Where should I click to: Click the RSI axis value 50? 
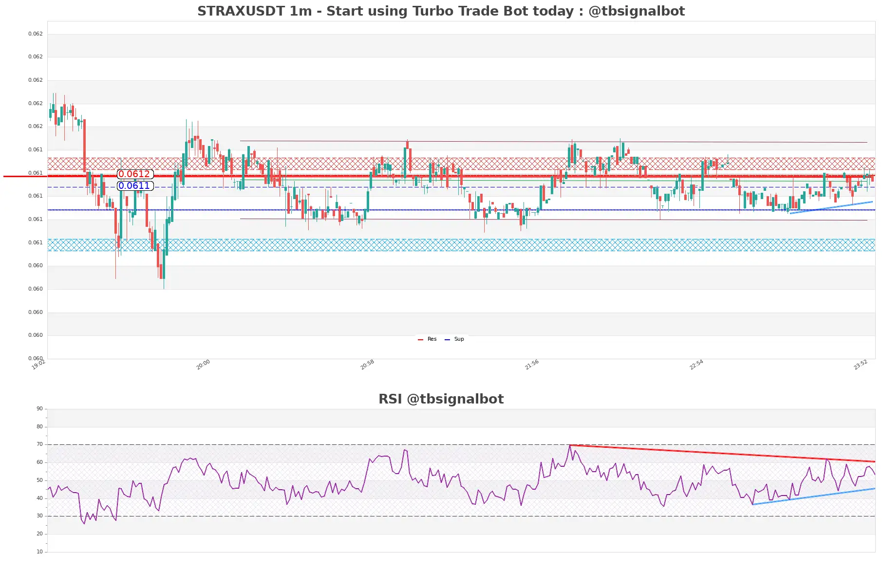pos(39,480)
